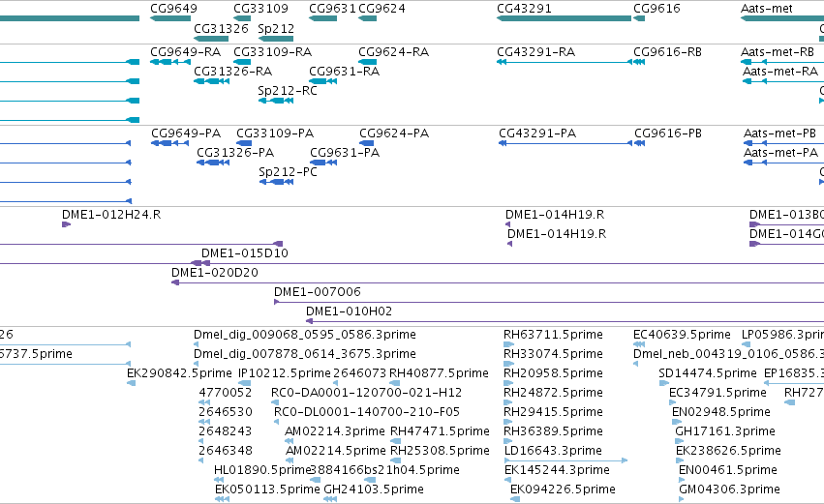Select the CG9624 gene label
824x504 pixels.
point(381,9)
